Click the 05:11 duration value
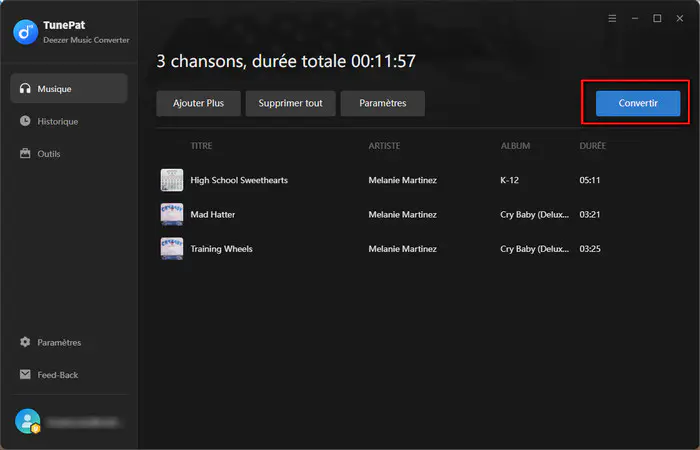This screenshot has width=700, height=450. [x=590, y=180]
